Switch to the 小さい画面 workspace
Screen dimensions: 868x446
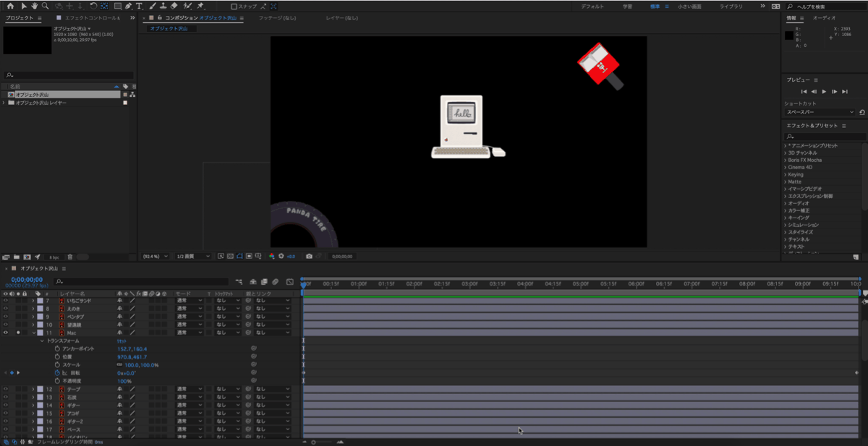[688, 6]
